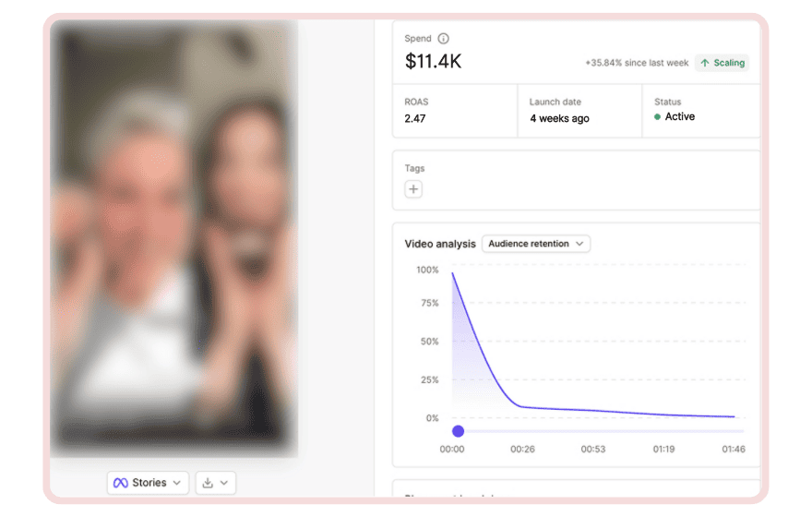Click the Scaling badge
This screenshot has height=517, width=812.
[x=722, y=63]
